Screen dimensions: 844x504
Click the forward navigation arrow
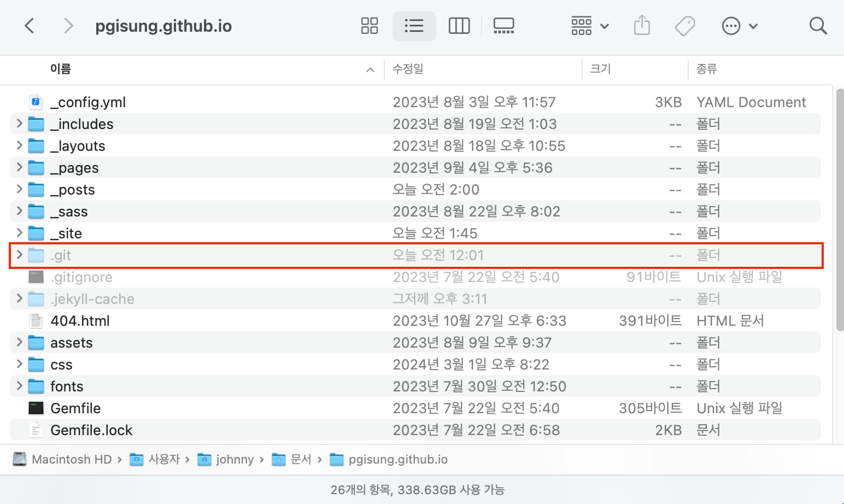pos(68,26)
